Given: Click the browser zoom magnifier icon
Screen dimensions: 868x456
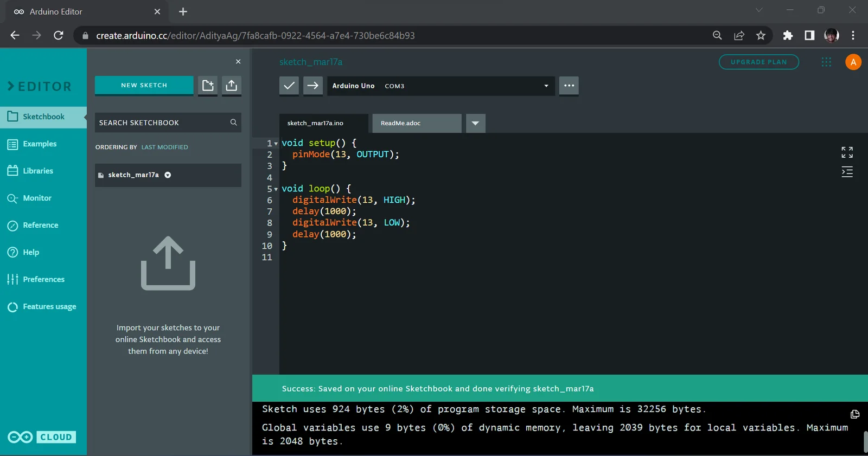Looking at the screenshot, I should coord(717,35).
